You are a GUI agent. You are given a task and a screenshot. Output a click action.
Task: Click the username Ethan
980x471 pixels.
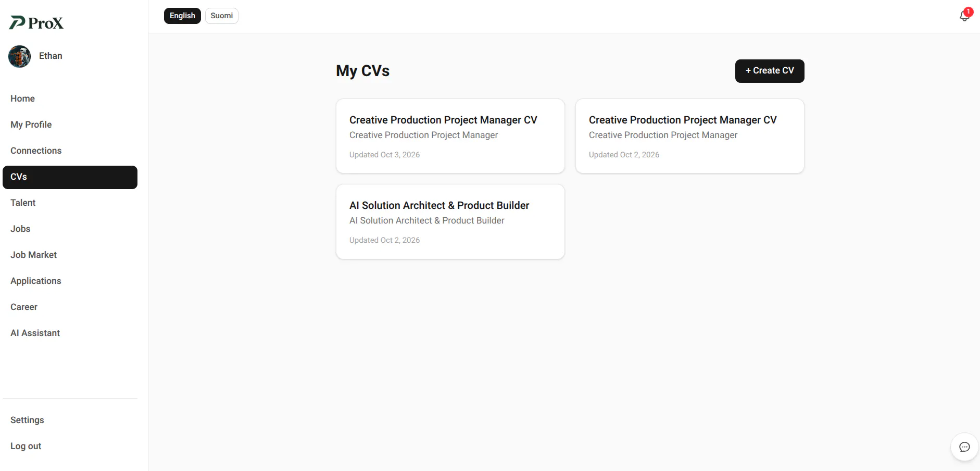51,56
